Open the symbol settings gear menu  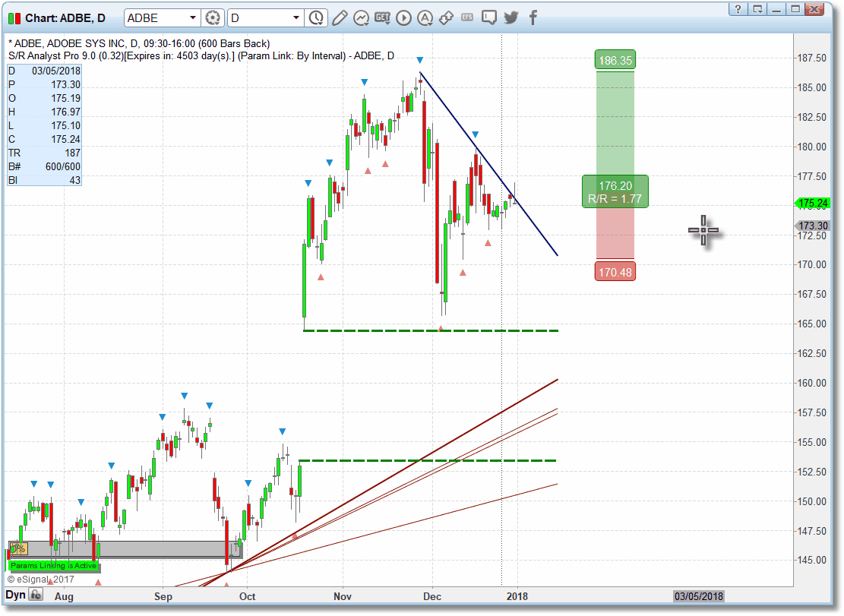(213, 18)
